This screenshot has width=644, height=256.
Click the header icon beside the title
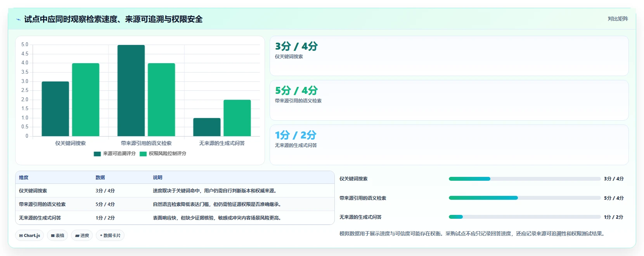pyautogui.click(x=18, y=19)
